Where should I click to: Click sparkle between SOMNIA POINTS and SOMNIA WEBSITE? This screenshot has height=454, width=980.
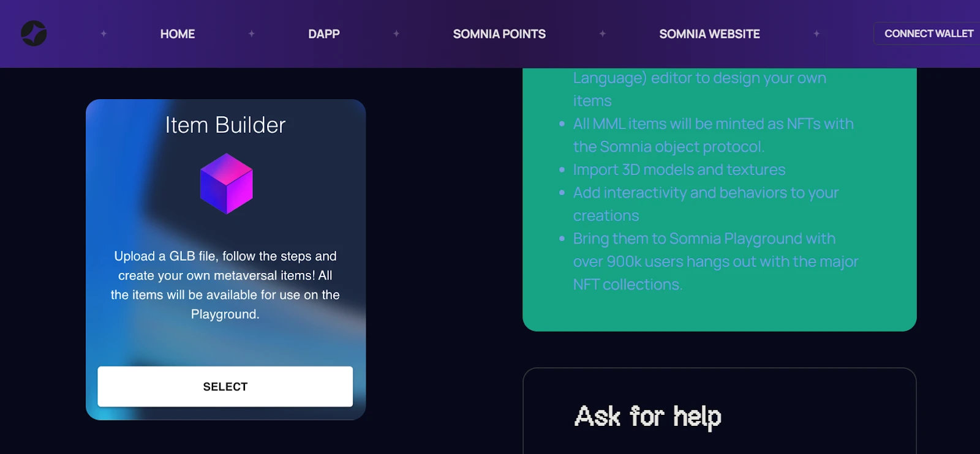click(602, 34)
